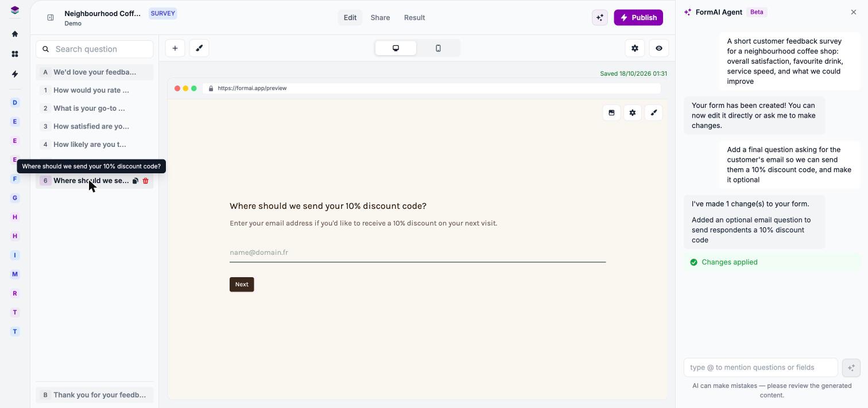Click the SURVEY badge
The height and width of the screenshot is (408, 868).
point(163,13)
